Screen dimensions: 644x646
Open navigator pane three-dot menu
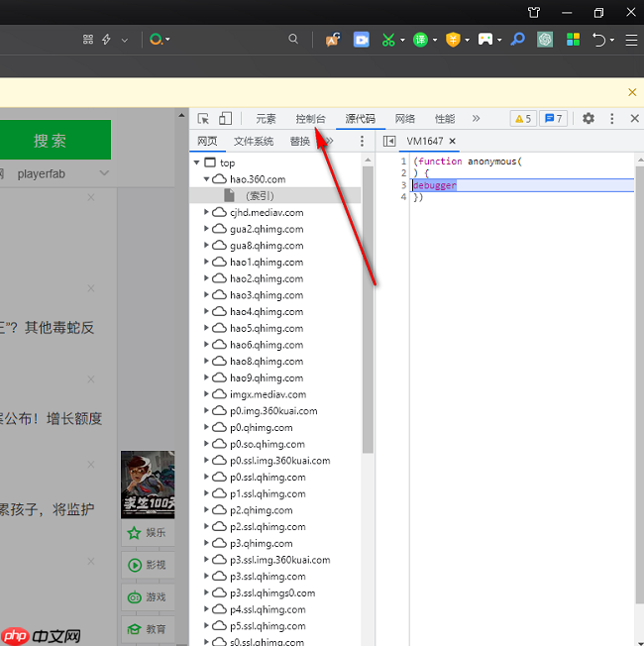pos(362,142)
